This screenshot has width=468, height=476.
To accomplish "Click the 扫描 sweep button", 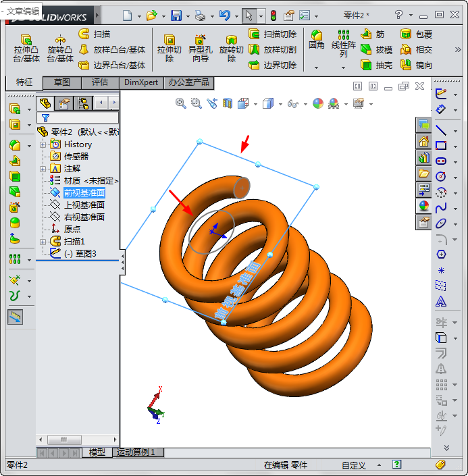I will (x=95, y=34).
